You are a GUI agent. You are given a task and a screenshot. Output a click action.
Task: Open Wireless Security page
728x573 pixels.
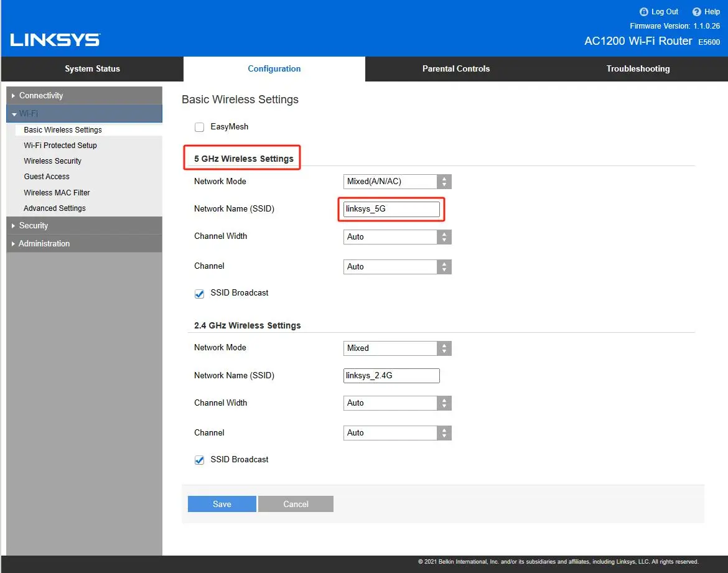pos(52,161)
